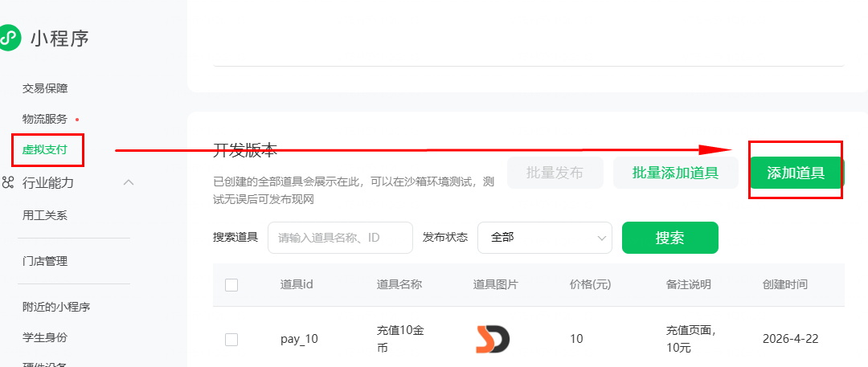Open 学生身份 in the sidebar
This screenshot has width=868, height=367.
pyautogui.click(x=45, y=337)
